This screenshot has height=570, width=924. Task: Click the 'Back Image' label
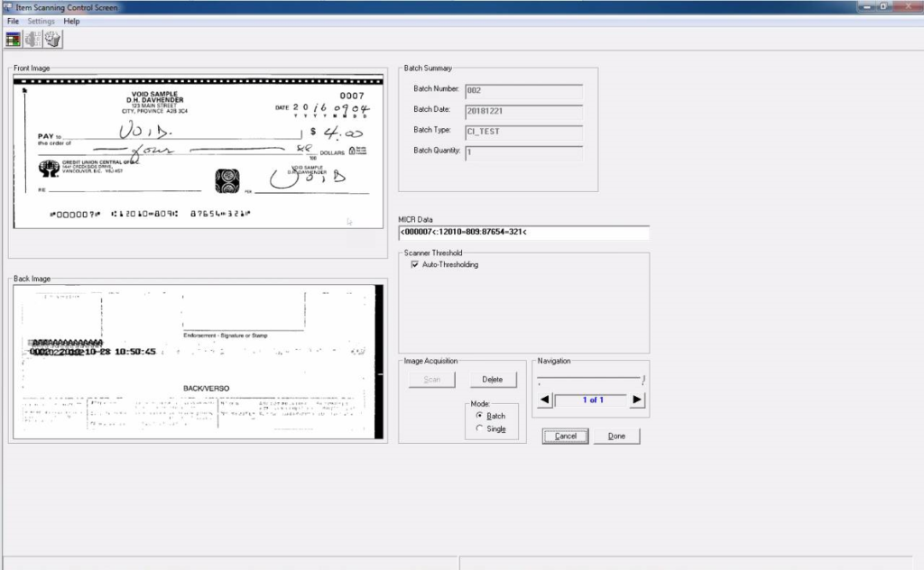[x=32, y=279]
